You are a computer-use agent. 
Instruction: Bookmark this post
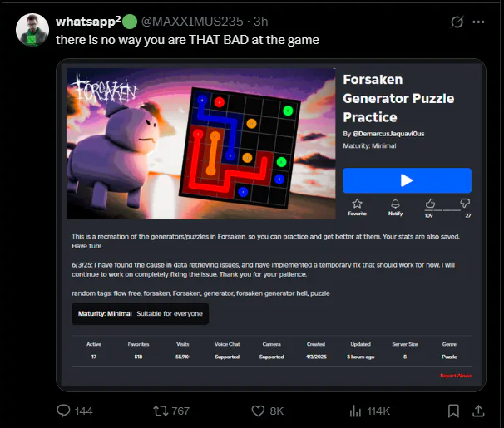click(x=453, y=411)
